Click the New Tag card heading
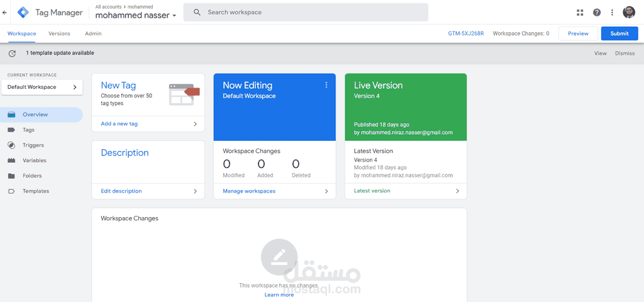The height and width of the screenshot is (302, 644). tap(118, 86)
